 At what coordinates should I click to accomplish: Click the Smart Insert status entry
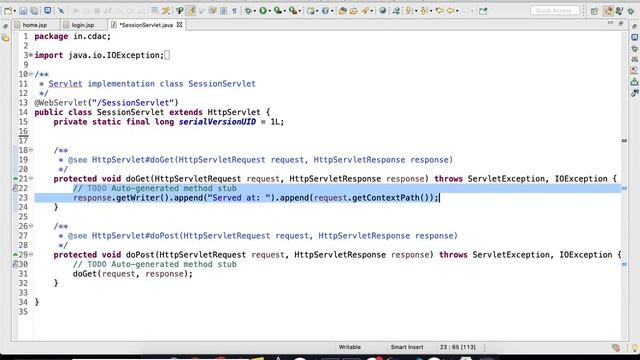point(407,347)
